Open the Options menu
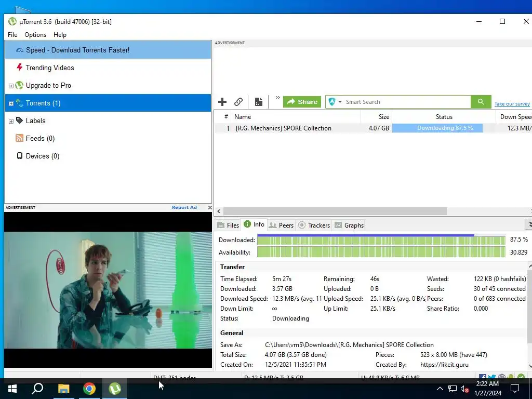Image resolution: width=532 pixels, height=399 pixels. pyautogui.click(x=35, y=35)
